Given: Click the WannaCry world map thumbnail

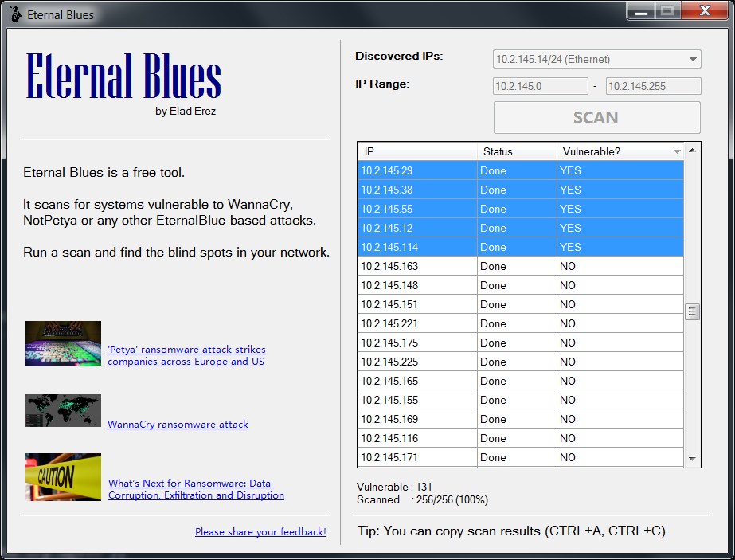Looking at the screenshot, I should point(63,411).
